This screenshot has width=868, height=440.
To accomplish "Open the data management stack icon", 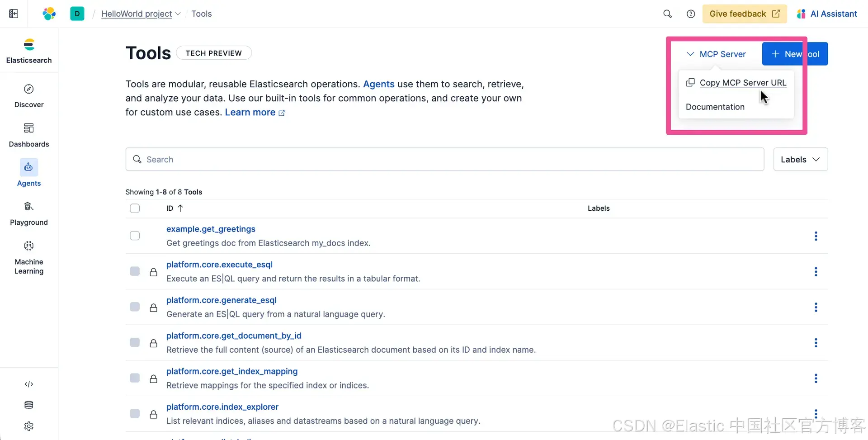I will click(x=29, y=405).
